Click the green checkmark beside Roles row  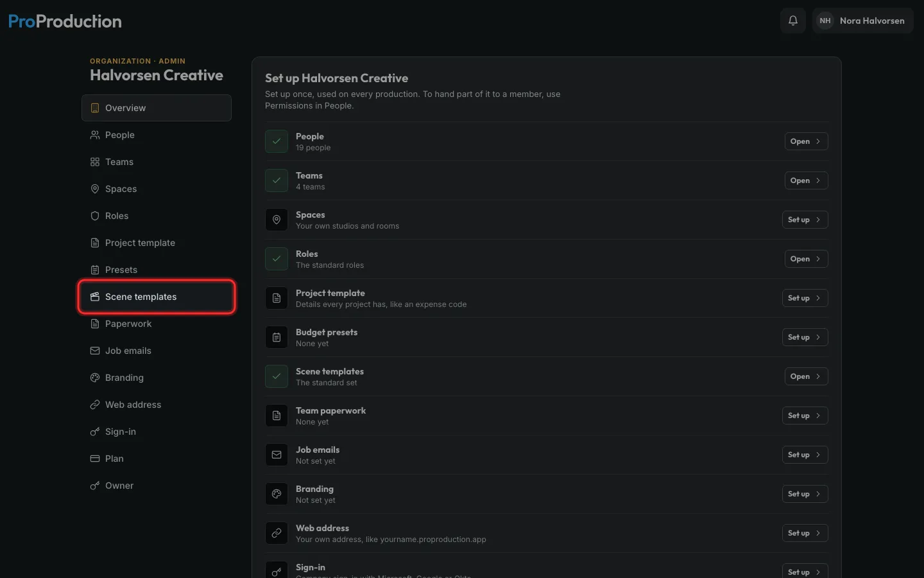point(277,259)
